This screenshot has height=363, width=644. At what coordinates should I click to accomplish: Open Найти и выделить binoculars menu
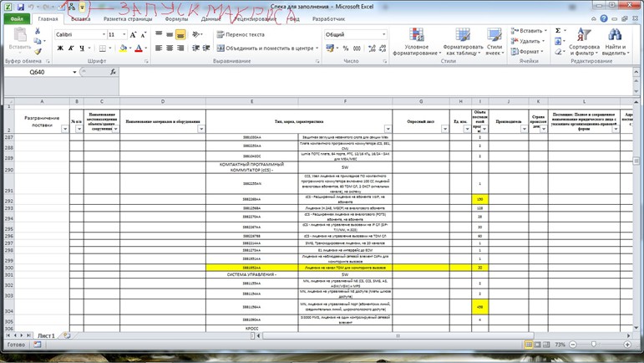(616, 42)
